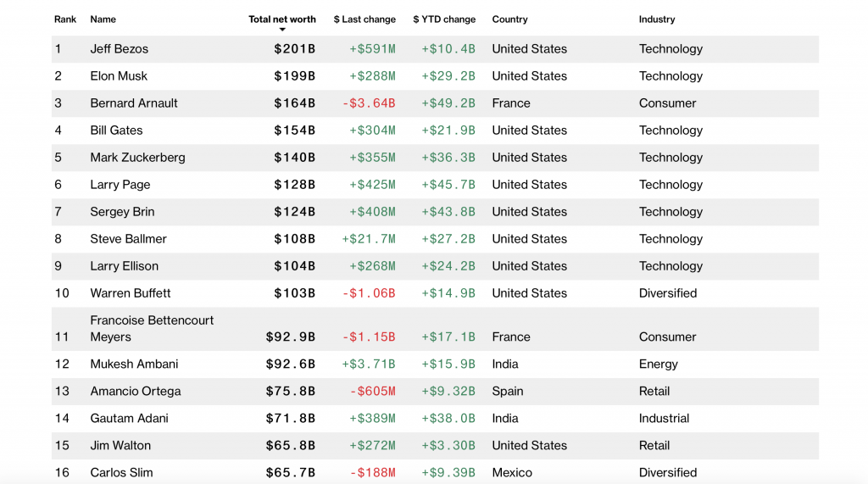
Task: Open Jeff Bezos profile
Action: click(120, 49)
